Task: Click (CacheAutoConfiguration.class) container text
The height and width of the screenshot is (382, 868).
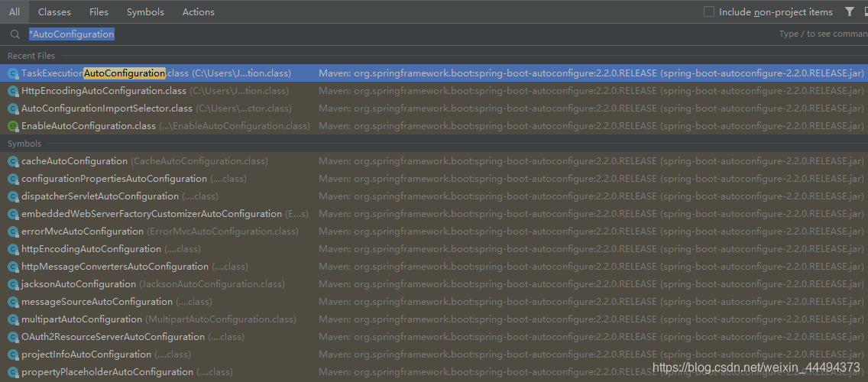Action: tap(199, 161)
